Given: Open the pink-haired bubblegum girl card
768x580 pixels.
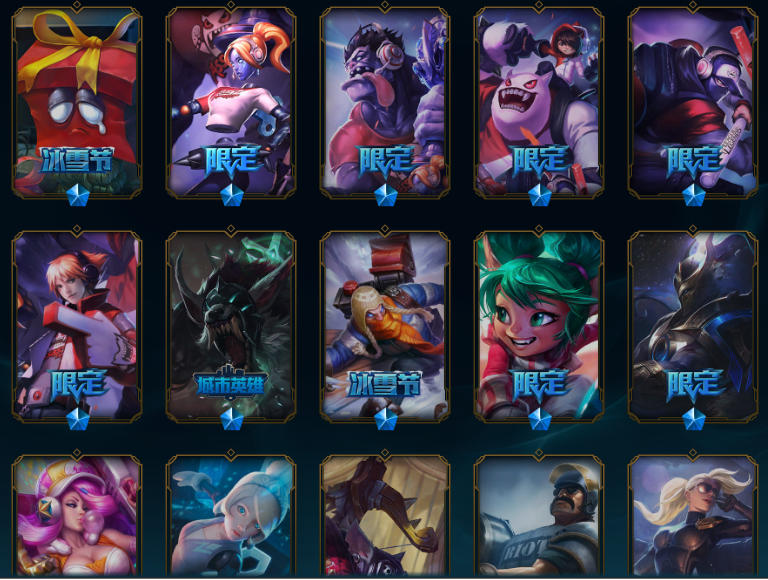Looking at the screenshot, I should pyautogui.click(x=77, y=514).
